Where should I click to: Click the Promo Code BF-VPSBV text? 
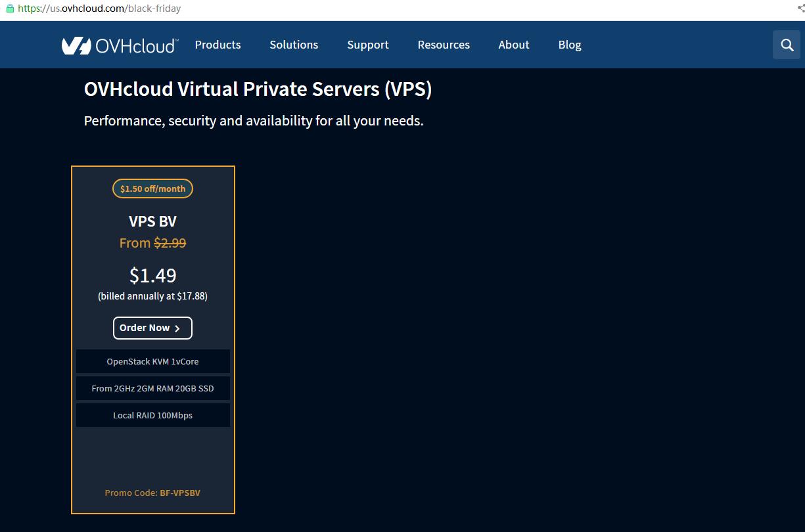(152, 493)
